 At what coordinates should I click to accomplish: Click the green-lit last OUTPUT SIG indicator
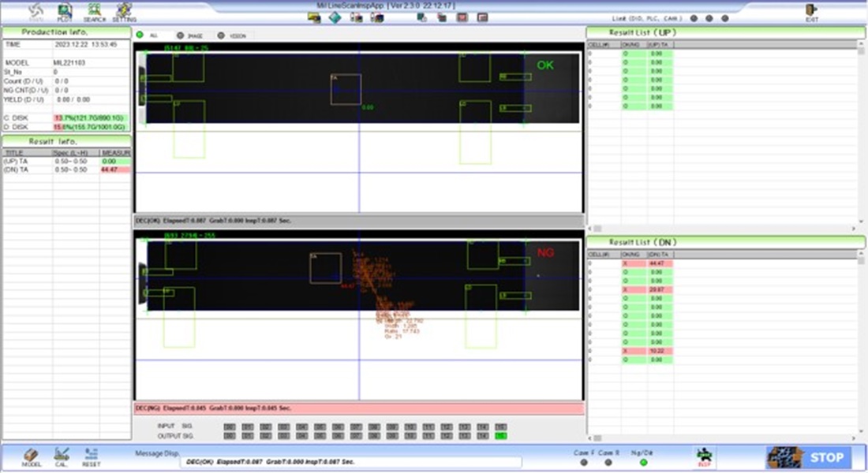pyautogui.click(x=501, y=435)
